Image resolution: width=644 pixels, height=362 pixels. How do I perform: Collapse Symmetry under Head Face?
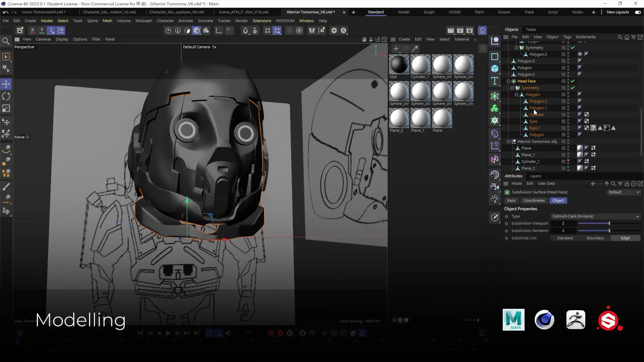pos(512,88)
